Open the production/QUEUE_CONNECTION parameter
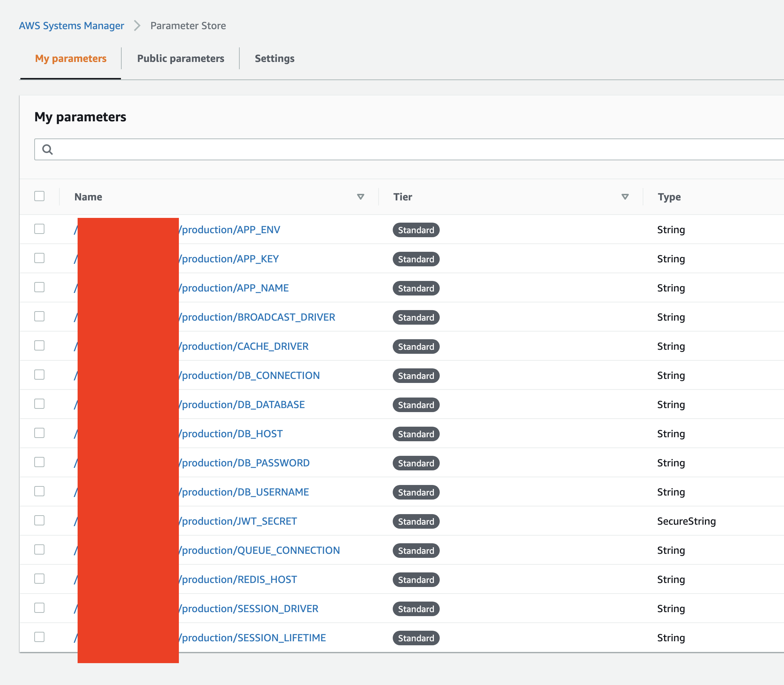 click(259, 551)
